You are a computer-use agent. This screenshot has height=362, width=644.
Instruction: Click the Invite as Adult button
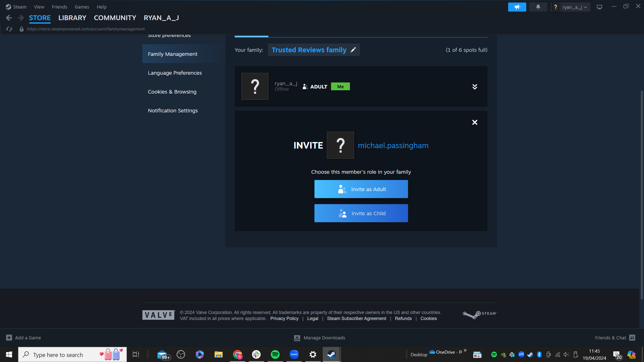click(361, 189)
